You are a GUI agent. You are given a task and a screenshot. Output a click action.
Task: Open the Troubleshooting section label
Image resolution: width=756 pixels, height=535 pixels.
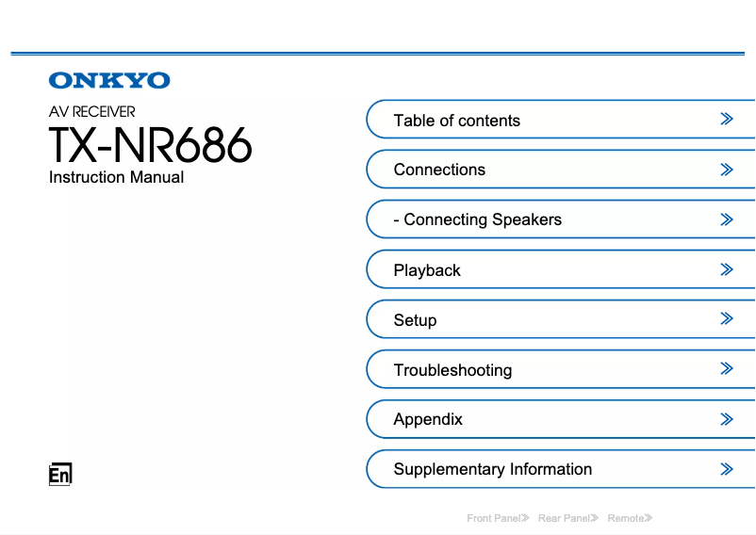[x=452, y=370]
